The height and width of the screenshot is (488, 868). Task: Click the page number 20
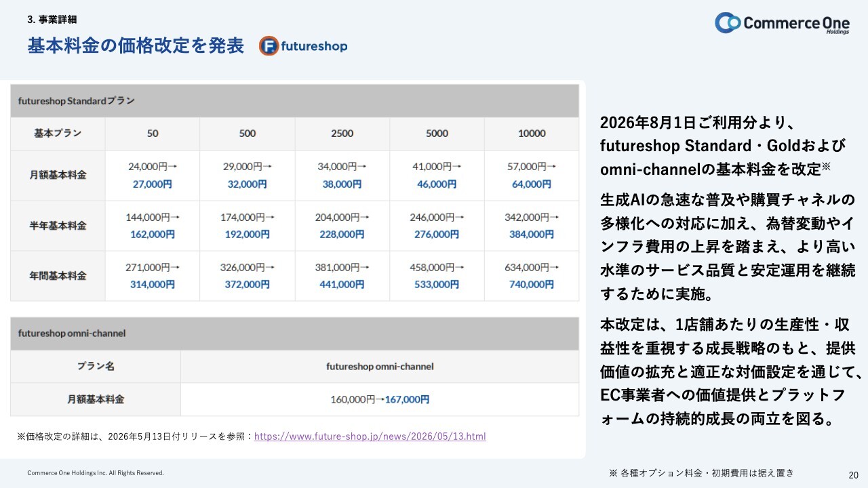click(x=854, y=475)
